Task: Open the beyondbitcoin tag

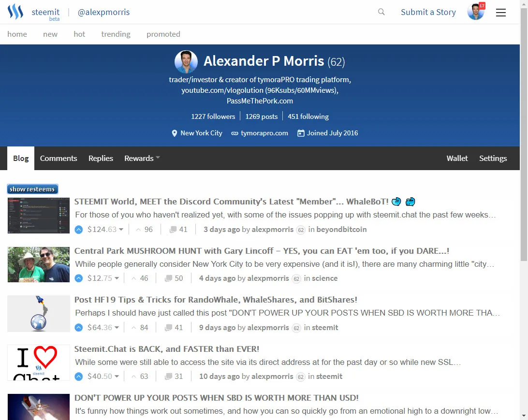Action: [341, 230]
